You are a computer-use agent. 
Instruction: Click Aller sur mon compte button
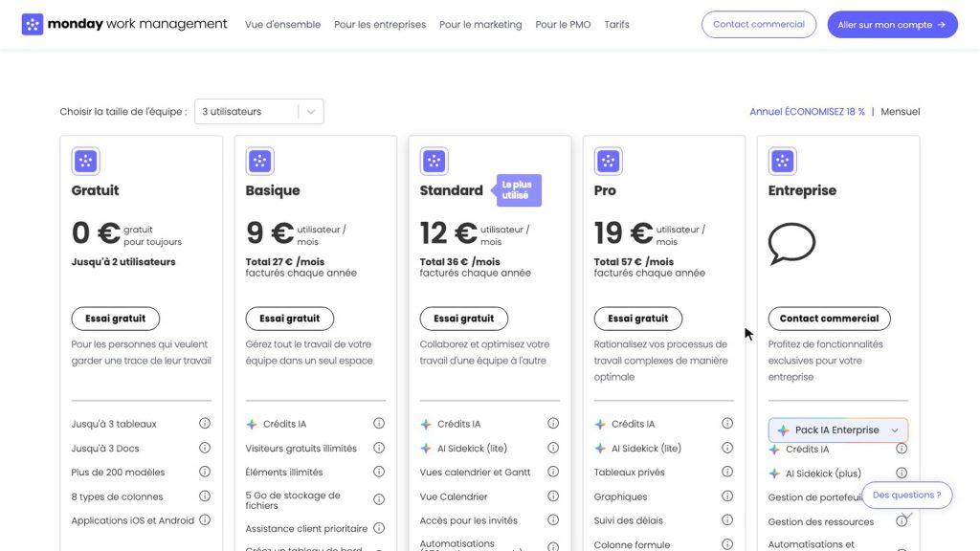(893, 24)
